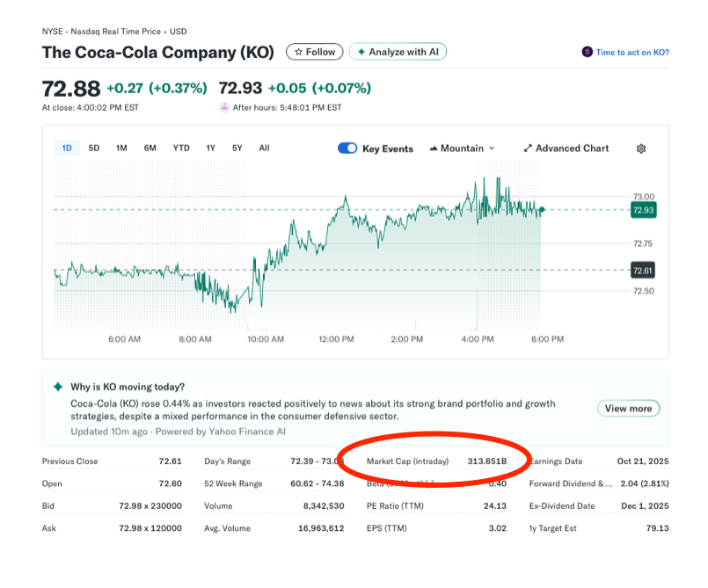Open chart settings gear icon
The width and height of the screenshot is (708, 588).
pyautogui.click(x=641, y=149)
